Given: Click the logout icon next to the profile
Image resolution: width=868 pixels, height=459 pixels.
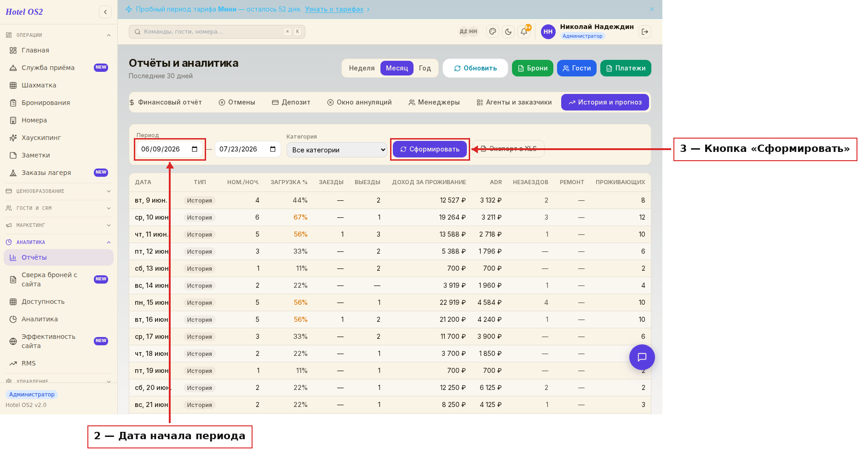Looking at the screenshot, I should click(645, 32).
